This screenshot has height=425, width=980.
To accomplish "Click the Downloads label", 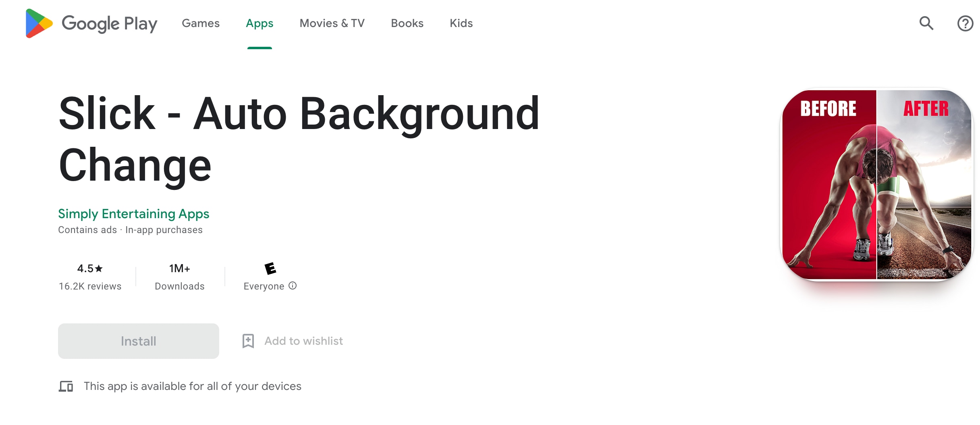I will point(180,286).
